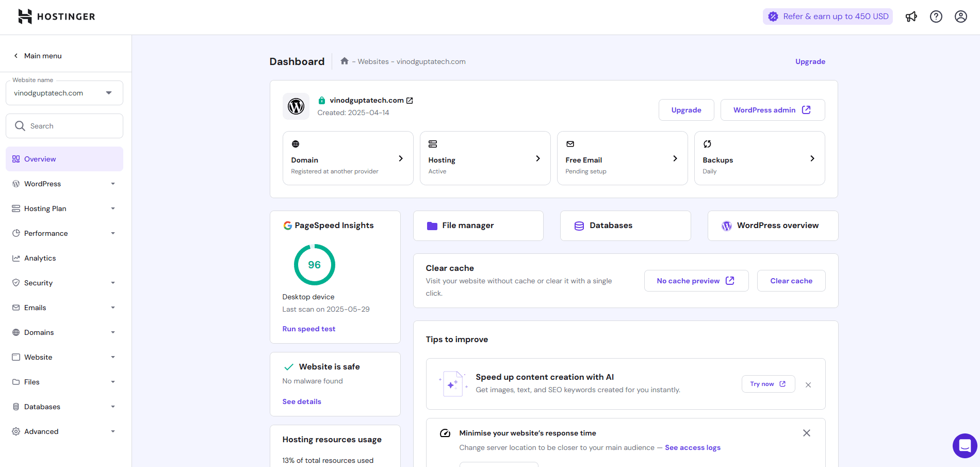Open WordPress overview card
Screen dimensions: 980x467
[773, 226]
